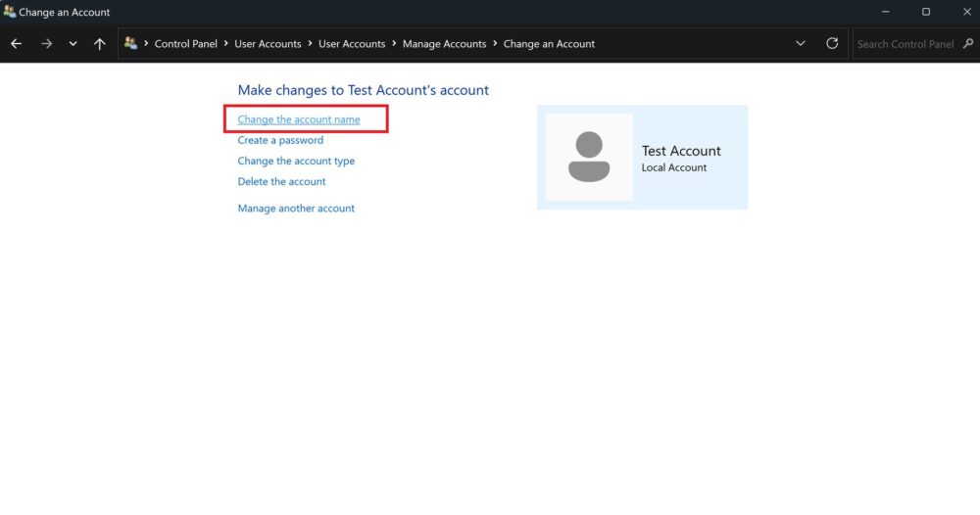Open the recent locations dropdown arrow
This screenshot has width=980, height=515.
pyautogui.click(x=73, y=44)
